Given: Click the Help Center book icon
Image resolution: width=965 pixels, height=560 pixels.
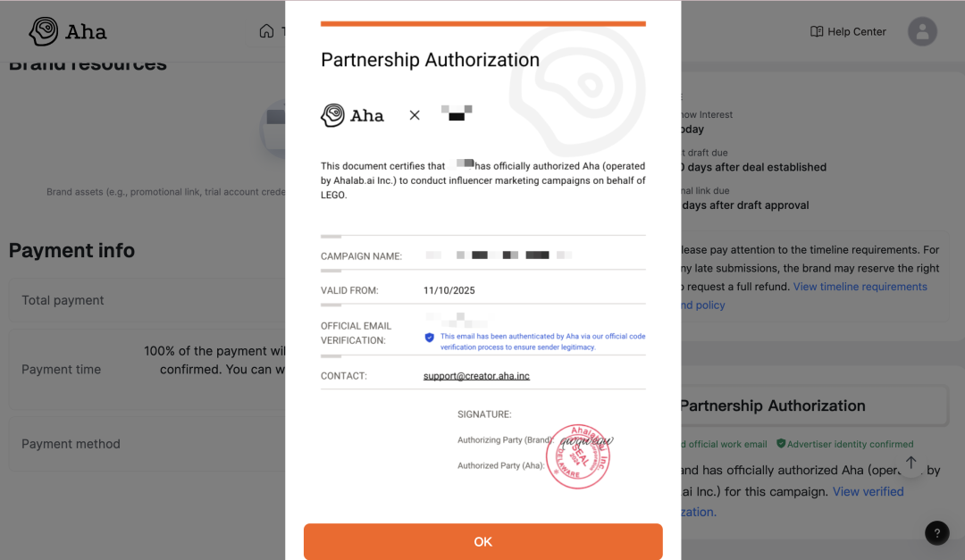Looking at the screenshot, I should click(817, 31).
